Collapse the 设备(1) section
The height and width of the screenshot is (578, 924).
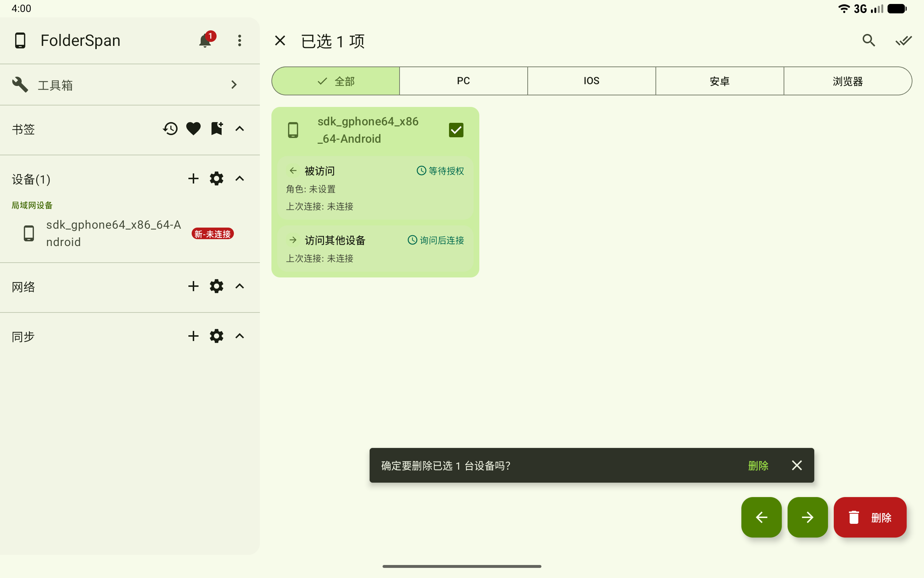coord(239,178)
